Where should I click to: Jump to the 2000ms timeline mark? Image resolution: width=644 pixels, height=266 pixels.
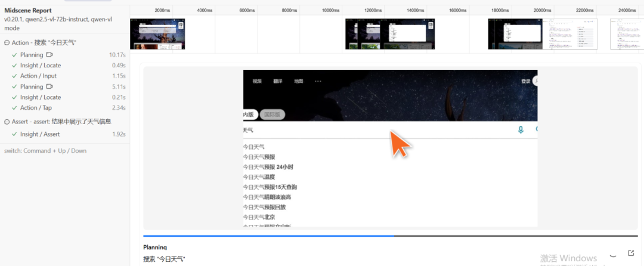coord(162,10)
